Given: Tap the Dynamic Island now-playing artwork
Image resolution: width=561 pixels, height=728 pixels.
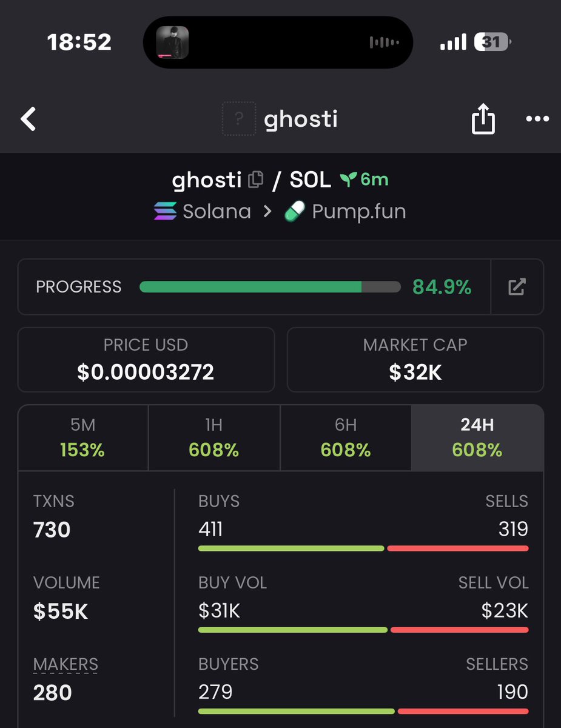Looking at the screenshot, I should [x=172, y=42].
